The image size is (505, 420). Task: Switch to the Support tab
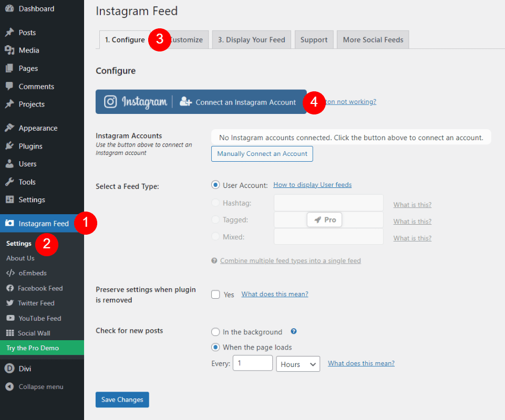[x=314, y=39]
